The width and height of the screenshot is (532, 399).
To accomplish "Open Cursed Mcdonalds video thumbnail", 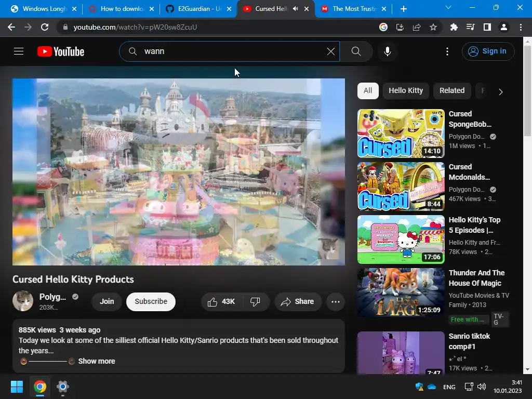I will pyautogui.click(x=401, y=187).
